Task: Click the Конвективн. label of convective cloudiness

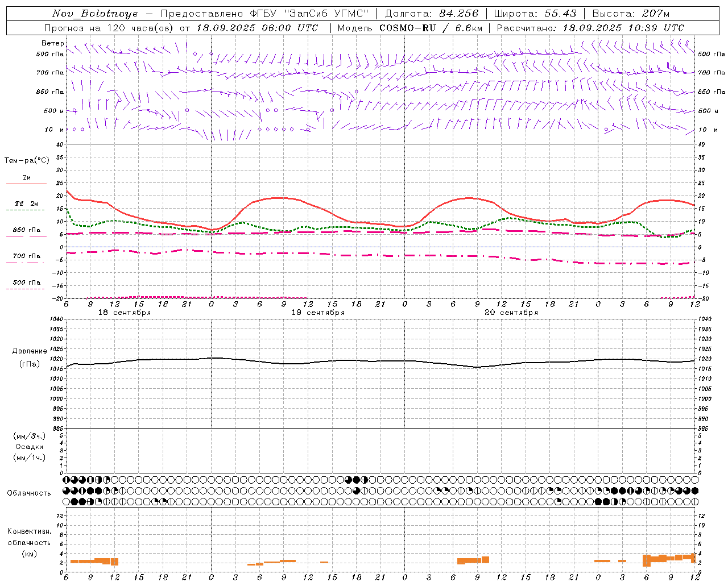Action: [x=30, y=531]
